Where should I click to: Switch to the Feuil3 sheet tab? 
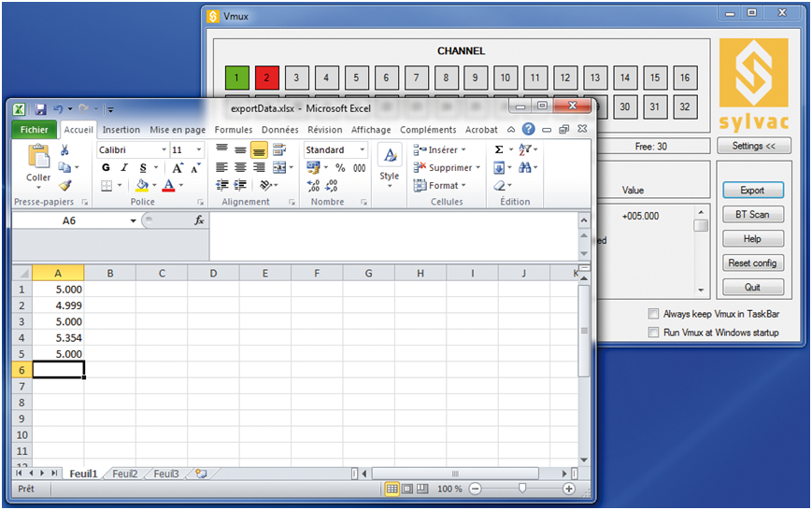[166, 474]
